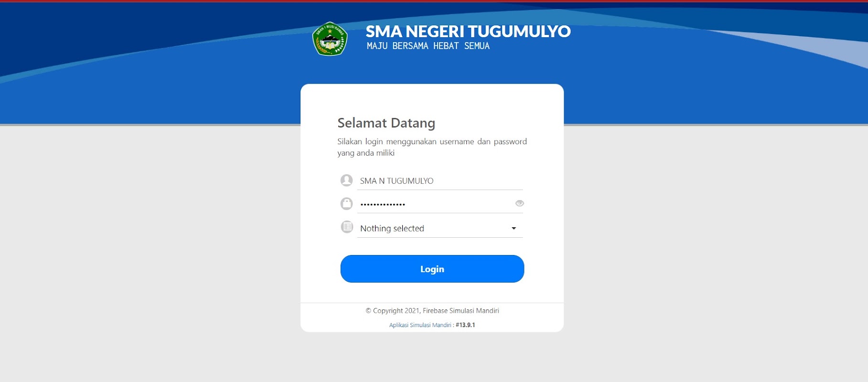The height and width of the screenshot is (382, 868).
Task: Focus the username field containing SMA N TUGUMULYO
Action: point(440,181)
